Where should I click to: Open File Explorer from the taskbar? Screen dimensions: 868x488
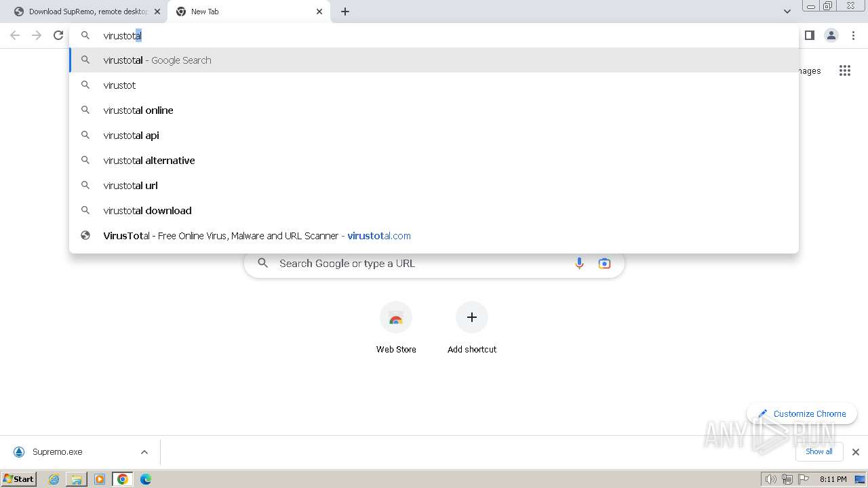click(77, 479)
